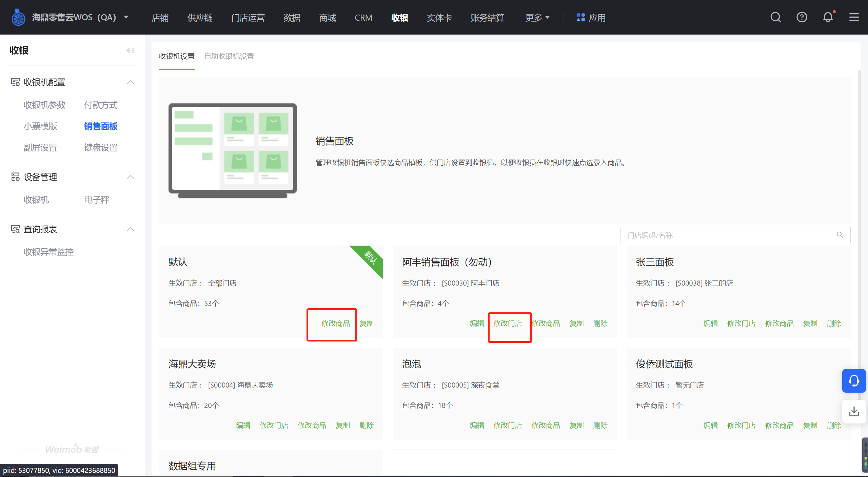Go to 收银异常监控 in sidebar
This screenshot has height=477, width=868.
click(x=48, y=252)
